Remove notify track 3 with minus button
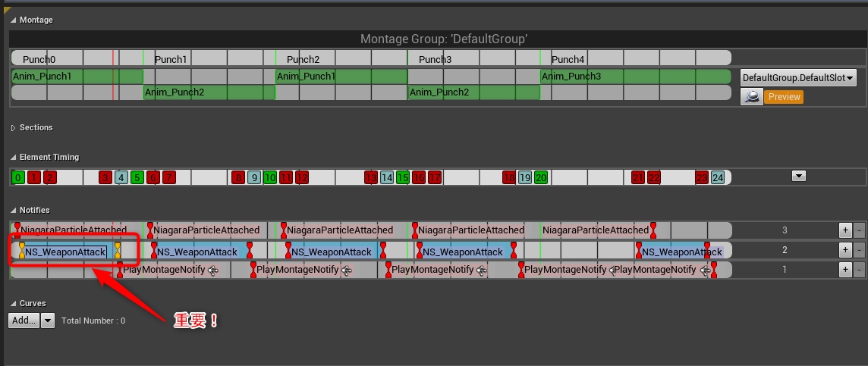This screenshot has width=868, height=366. pyautogui.click(x=859, y=230)
